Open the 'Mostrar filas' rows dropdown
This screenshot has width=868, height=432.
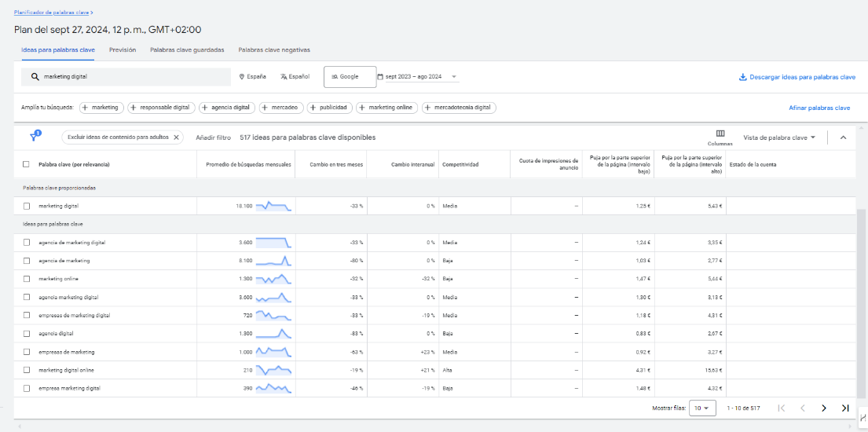[702, 408]
